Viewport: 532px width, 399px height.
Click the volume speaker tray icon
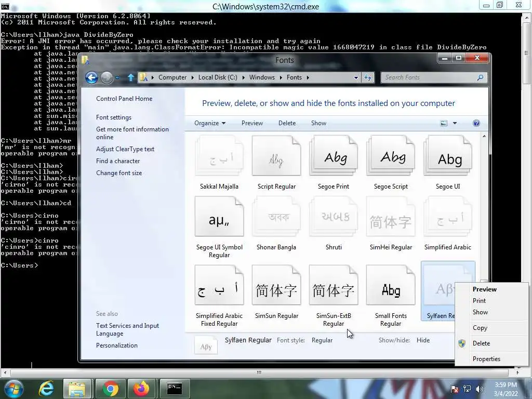click(480, 389)
